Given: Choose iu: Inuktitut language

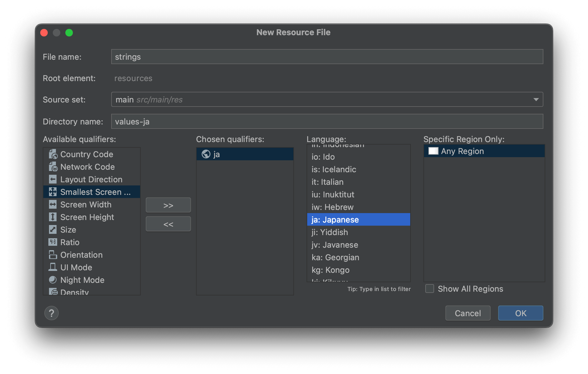Looking at the screenshot, I should 359,195.
